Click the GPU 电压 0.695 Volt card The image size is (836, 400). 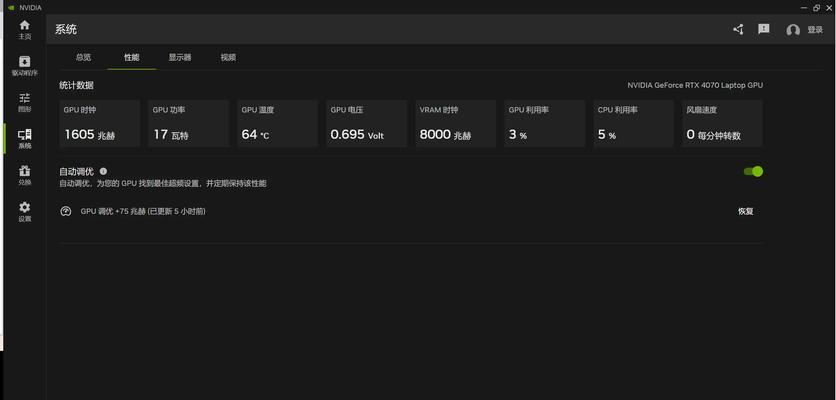coord(367,123)
